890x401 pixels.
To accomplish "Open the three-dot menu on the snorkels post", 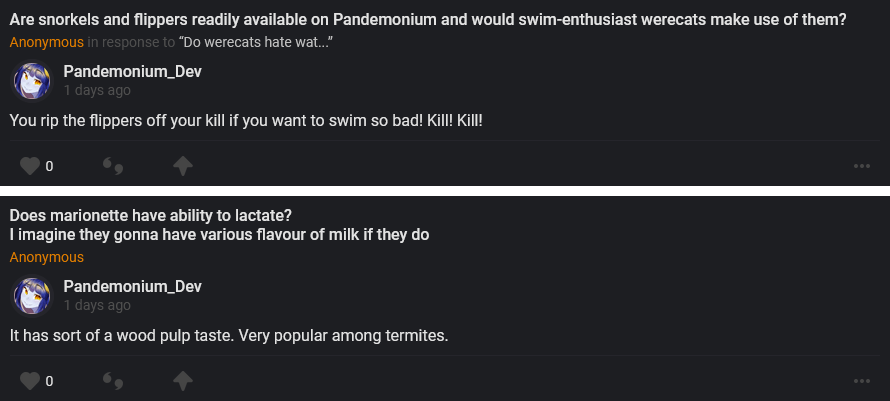I will (x=862, y=166).
